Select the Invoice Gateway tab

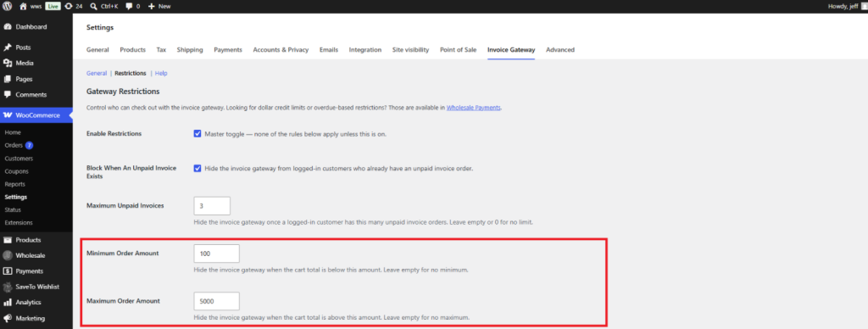(x=511, y=50)
